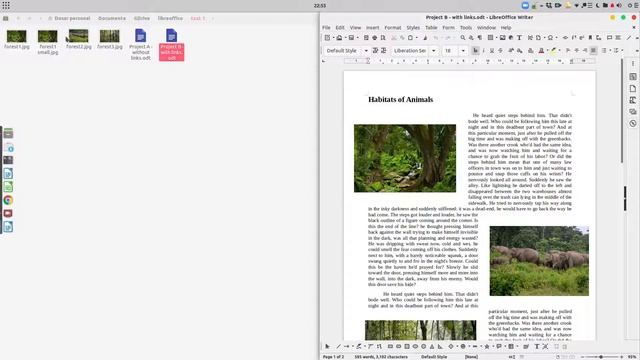The width and height of the screenshot is (640, 360).
Task: Open the Edit menu
Action: tap(340, 28)
